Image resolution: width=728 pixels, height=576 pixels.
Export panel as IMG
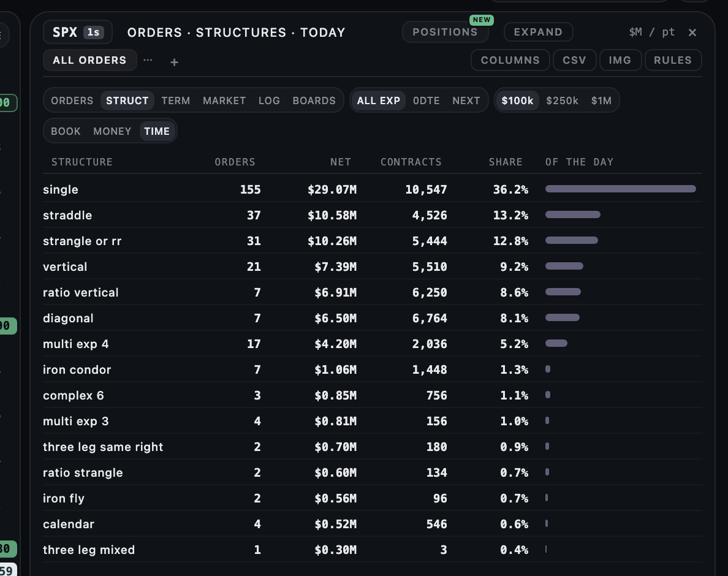pyautogui.click(x=620, y=60)
